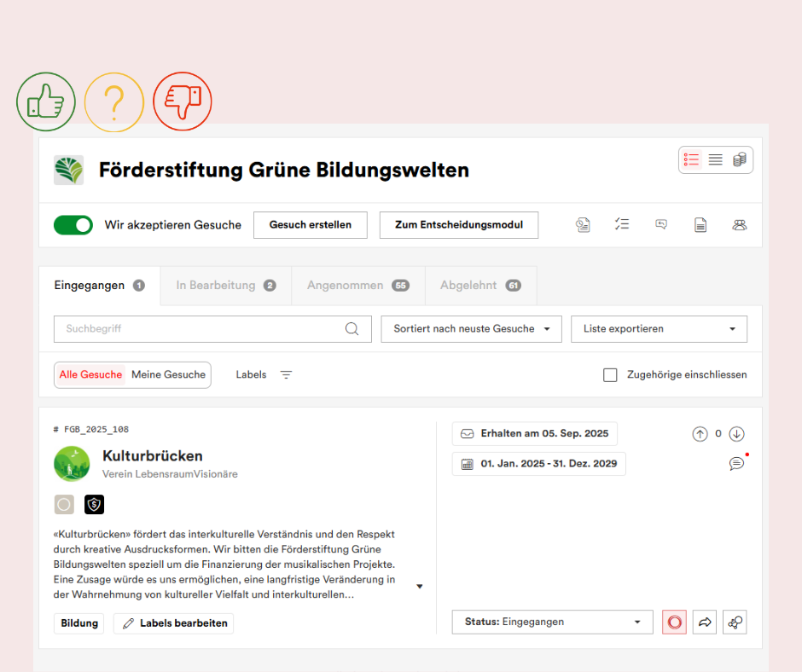Switch to the compact list view icon
Viewport: 802px width, 672px height.
(716, 159)
